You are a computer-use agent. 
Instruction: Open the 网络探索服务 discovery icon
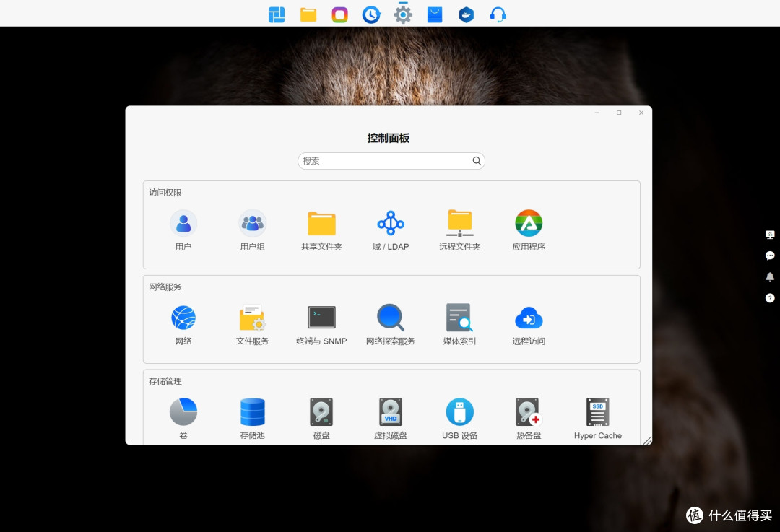pos(391,318)
